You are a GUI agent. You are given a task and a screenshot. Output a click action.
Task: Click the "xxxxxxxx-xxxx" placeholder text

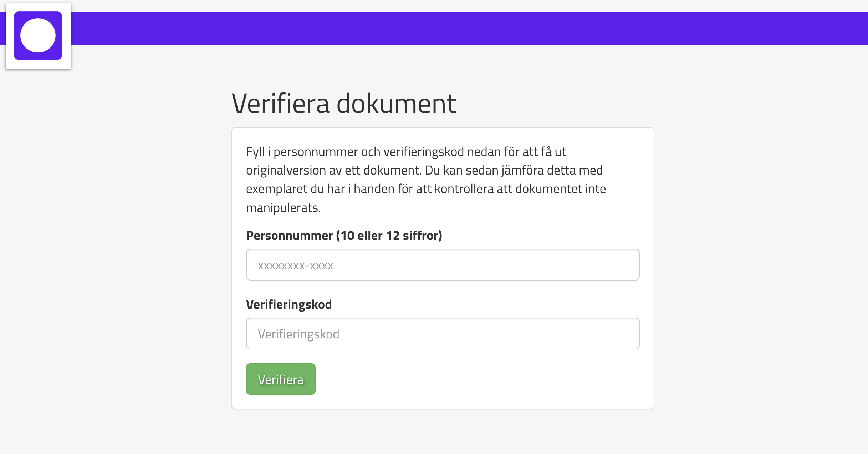[295, 266]
